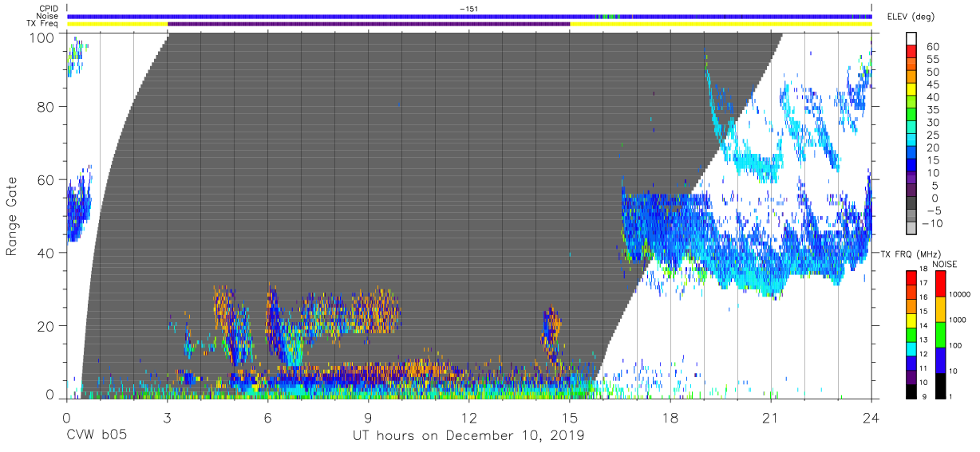Viewport: 980px width, 452px height.
Task: Pick the white top segment of ELEV colorbar
Action: (911, 40)
